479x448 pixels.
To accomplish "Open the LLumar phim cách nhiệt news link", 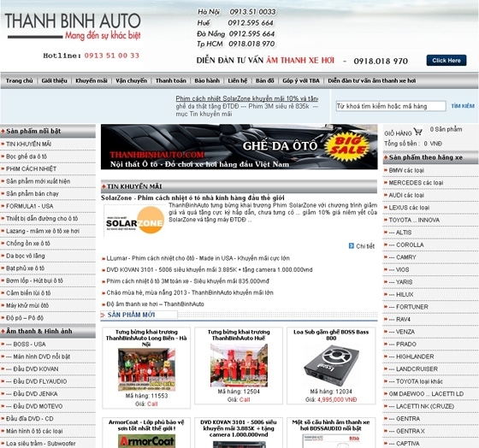I will coord(198,258).
